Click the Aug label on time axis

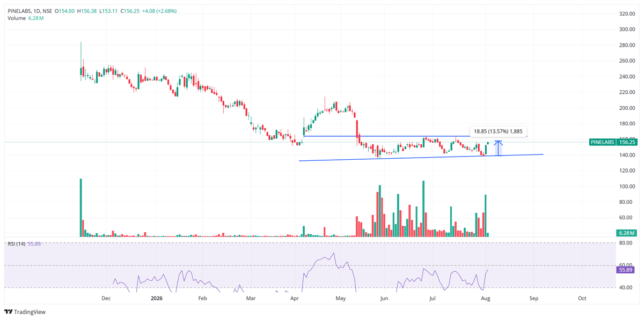pos(485,298)
